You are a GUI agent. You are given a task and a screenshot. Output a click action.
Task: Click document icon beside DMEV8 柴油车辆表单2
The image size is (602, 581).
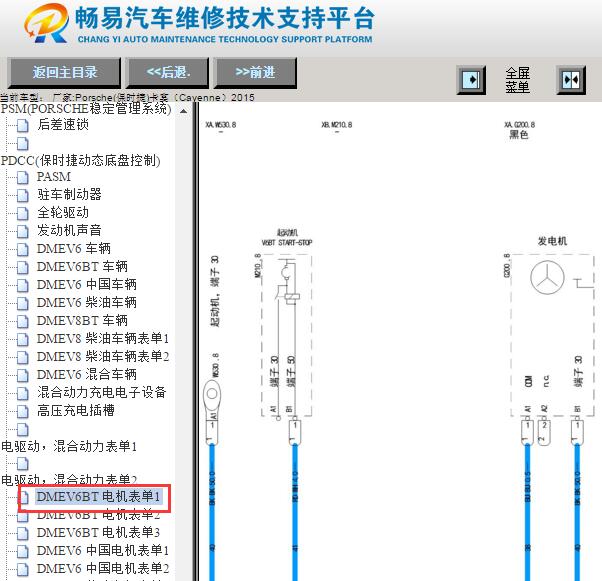coord(23,358)
